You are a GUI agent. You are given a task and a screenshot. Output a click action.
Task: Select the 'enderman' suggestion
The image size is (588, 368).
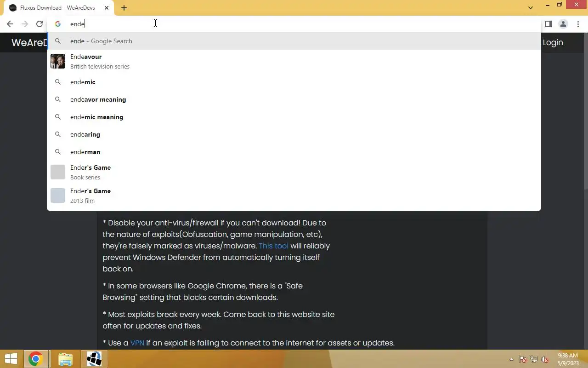coord(294,152)
